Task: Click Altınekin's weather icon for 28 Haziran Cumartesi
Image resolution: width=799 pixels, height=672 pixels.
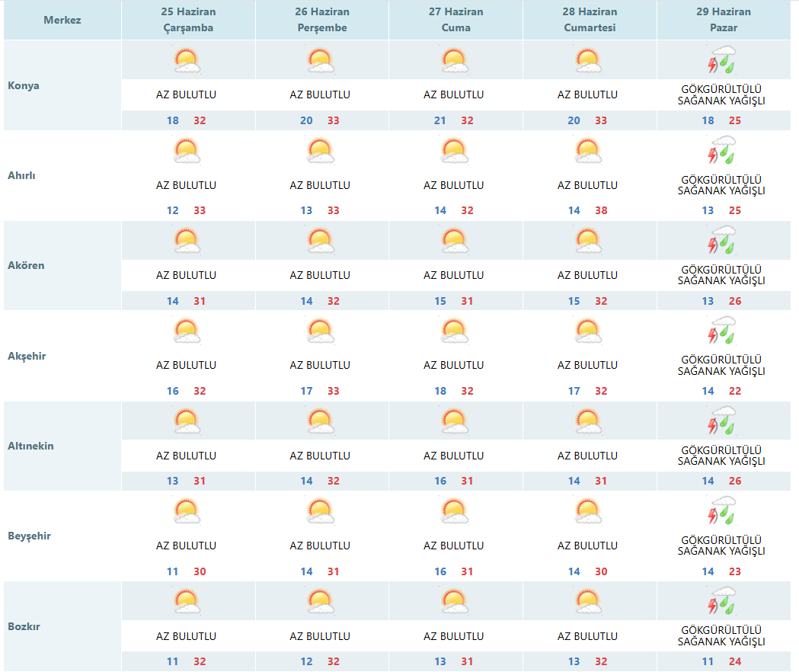Action: coord(588,421)
